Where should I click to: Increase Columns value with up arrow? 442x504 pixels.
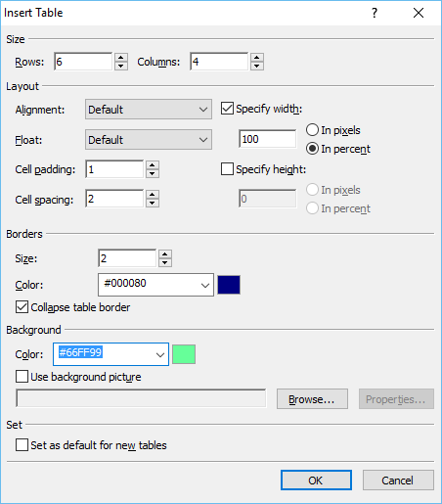pos(257,58)
